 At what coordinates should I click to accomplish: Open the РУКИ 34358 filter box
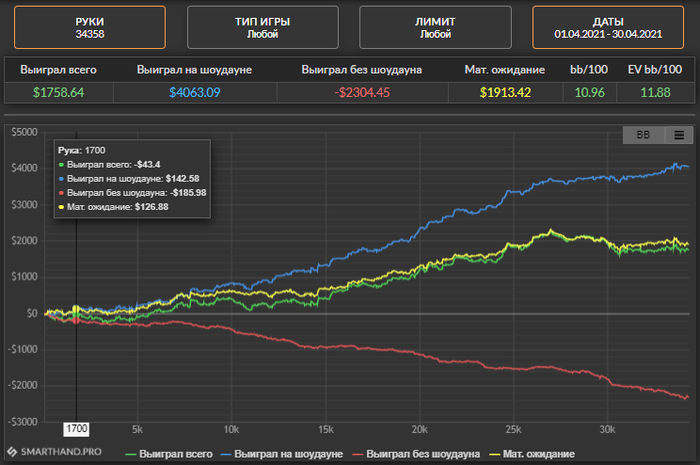coord(90,27)
